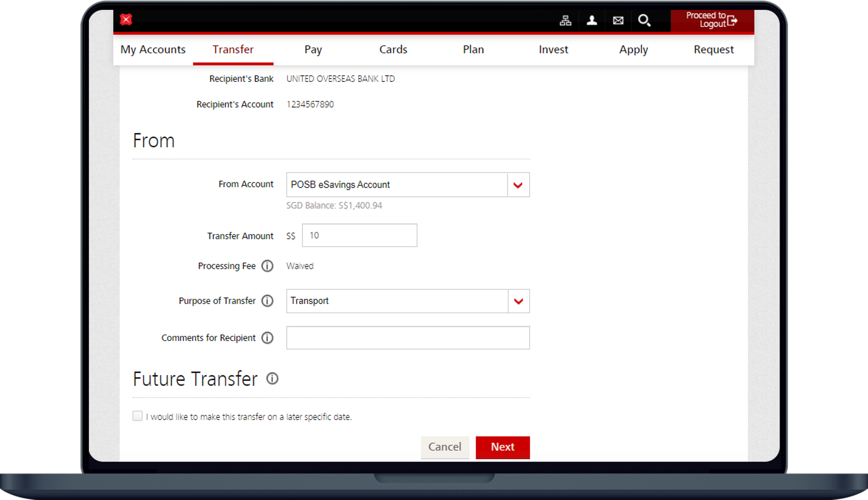Click the red Next button
Image resolution: width=868 pixels, height=500 pixels.
click(503, 447)
